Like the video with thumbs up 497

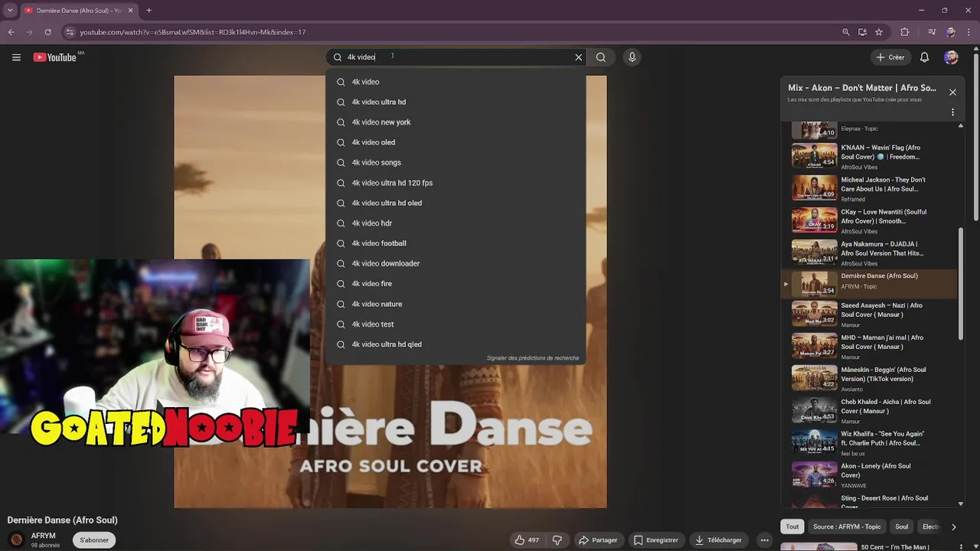pyautogui.click(x=528, y=540)
